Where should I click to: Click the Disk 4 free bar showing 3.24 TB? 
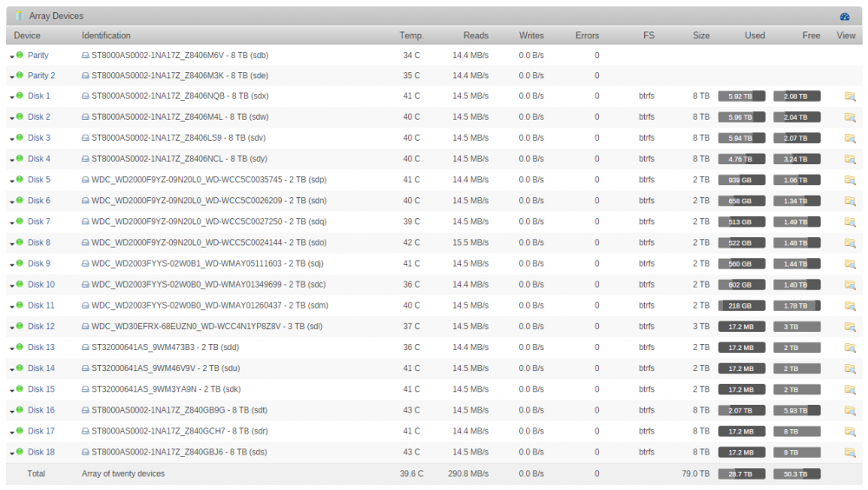pos(797,159)
